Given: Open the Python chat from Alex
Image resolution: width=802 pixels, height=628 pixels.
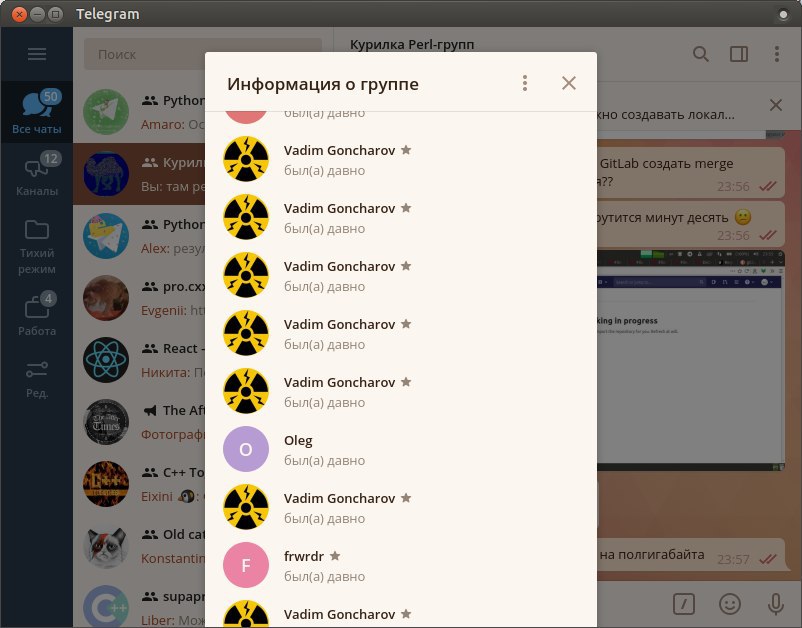Looking at the screenshot, I should click(139, 236).
